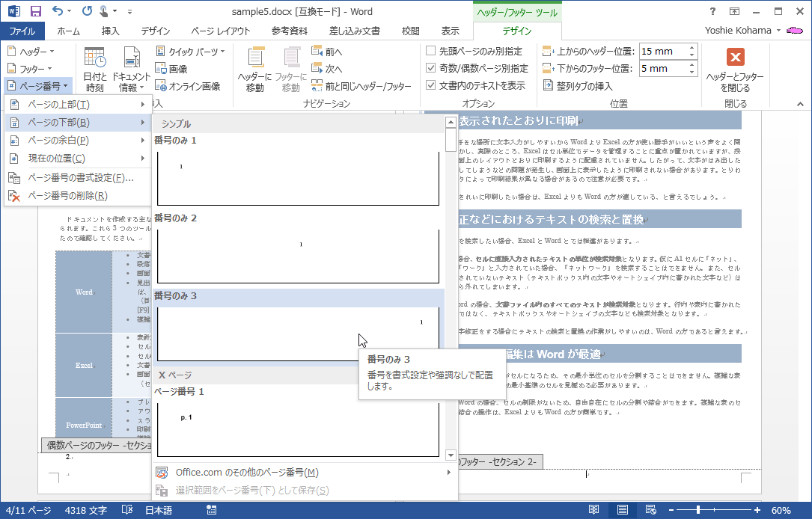Open Office.com のその他のページ番号 submenu
The width and height of the screenshot is (812, 519).
point(305,473)
